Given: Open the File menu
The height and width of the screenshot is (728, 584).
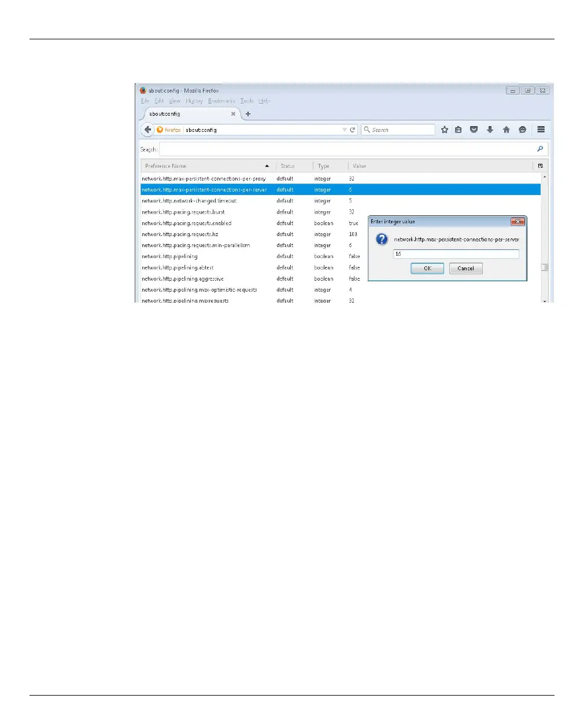Looking at the screenshot, I should pyautogui.click(x=145, y=101).
